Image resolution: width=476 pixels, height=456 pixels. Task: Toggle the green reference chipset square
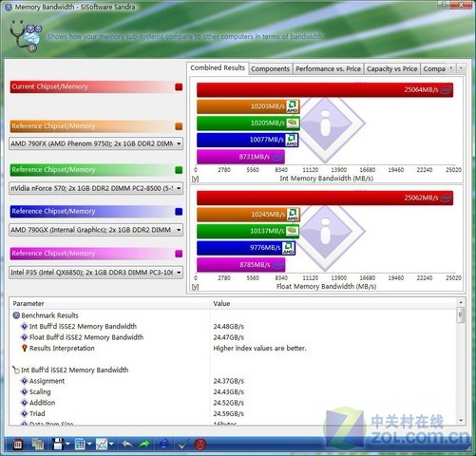pyautogui.click(x=179, y=170)
